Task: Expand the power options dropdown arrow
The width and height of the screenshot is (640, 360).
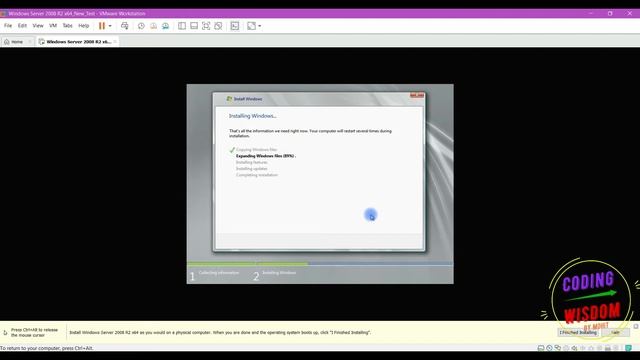Action: point(110,26)
